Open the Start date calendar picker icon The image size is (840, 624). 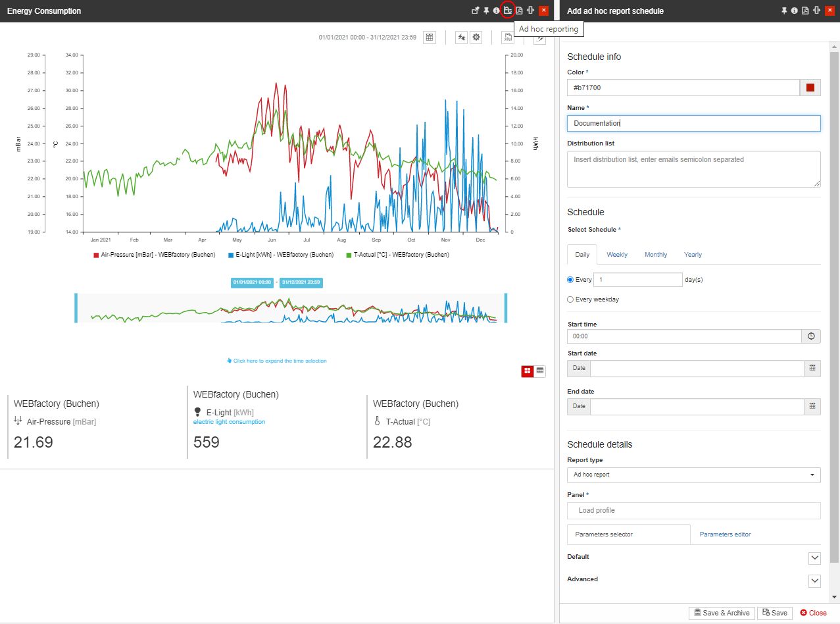[812, 369]
